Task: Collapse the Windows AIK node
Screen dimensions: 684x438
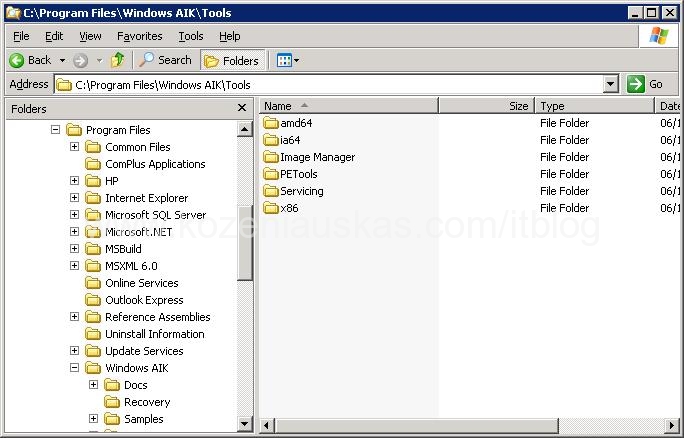Action: pos(75,368)
